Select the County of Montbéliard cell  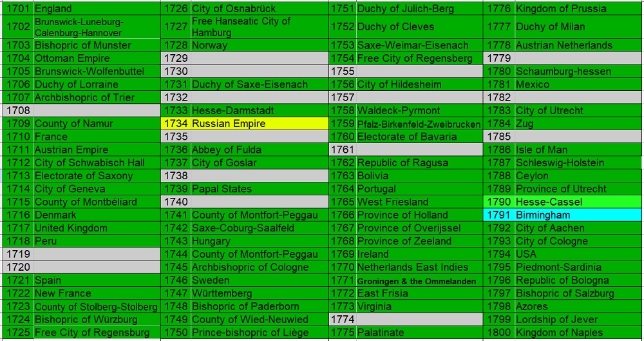[97, 202]
